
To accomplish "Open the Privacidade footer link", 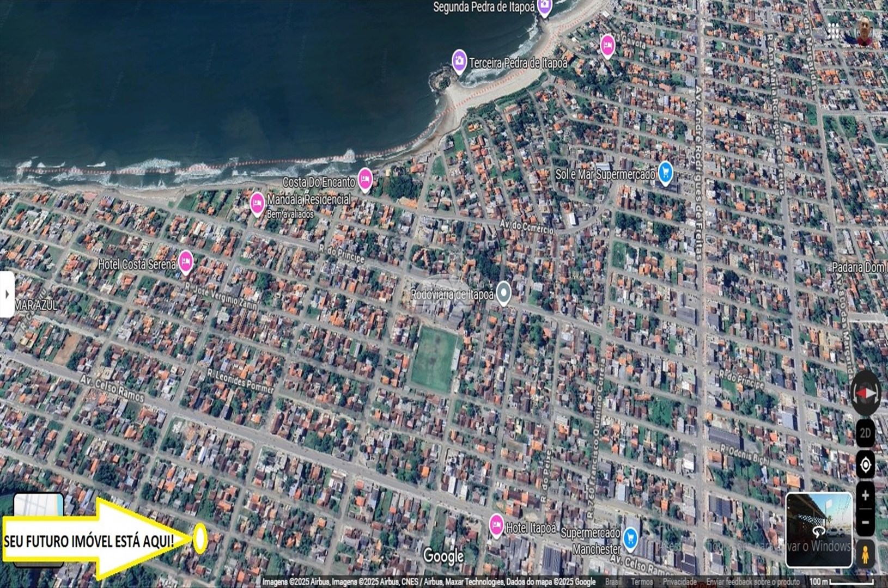I will [x=679, y=582].
